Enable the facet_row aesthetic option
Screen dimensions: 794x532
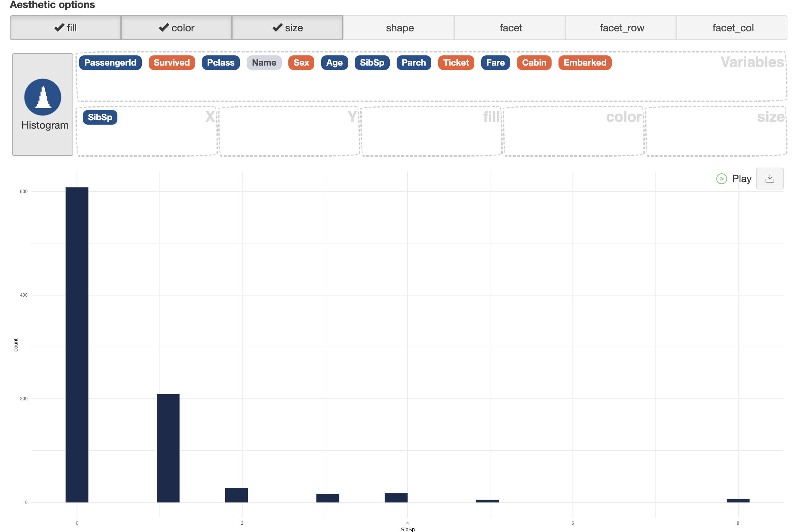coord(621,28)
